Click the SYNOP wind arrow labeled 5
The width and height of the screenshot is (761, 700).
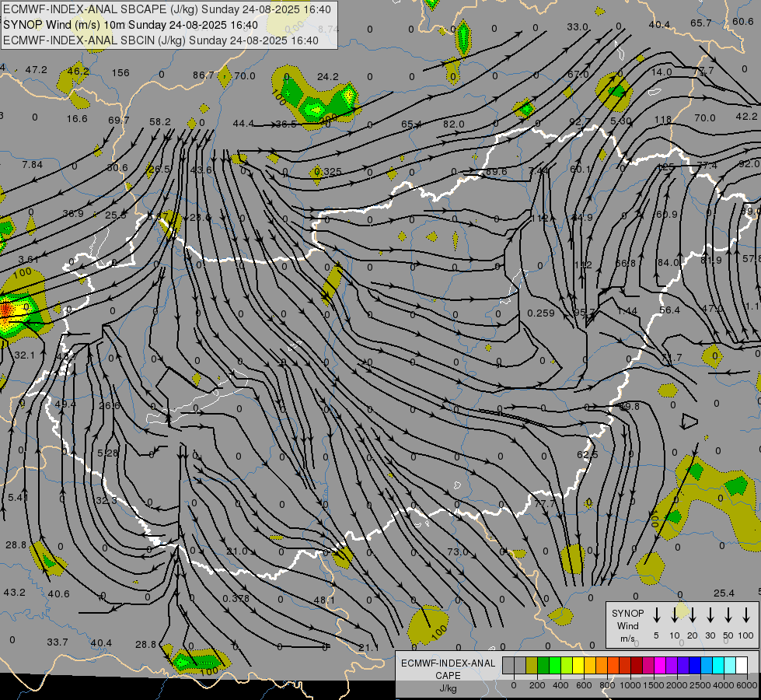click(x=656, y=615)
